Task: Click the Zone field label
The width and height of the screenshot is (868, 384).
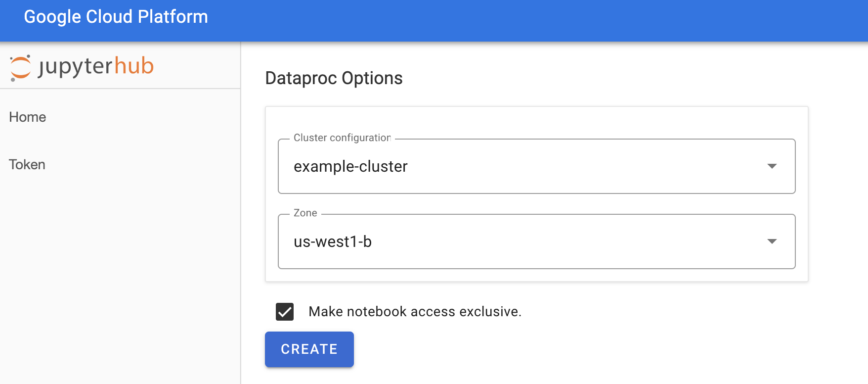Action: (x=305, y=213)
